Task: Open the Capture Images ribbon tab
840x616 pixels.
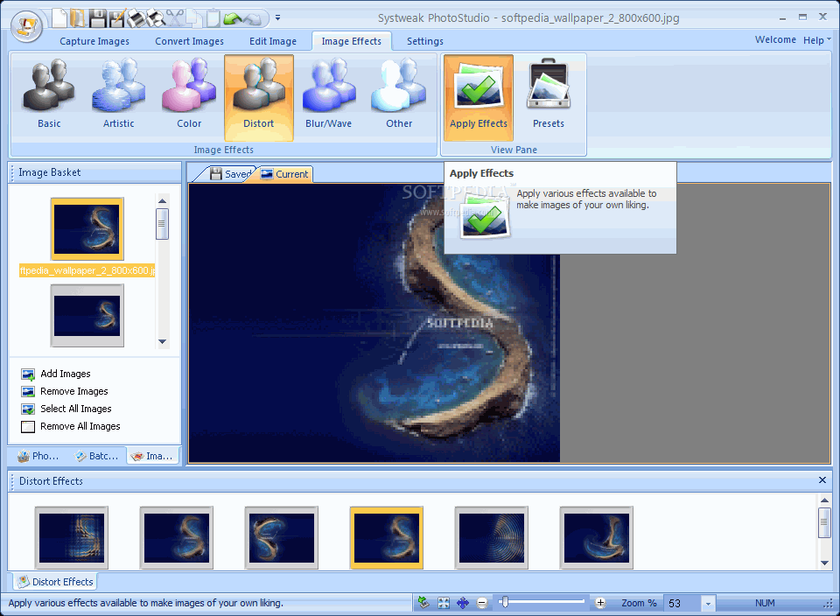Action: tap(94, 41)
